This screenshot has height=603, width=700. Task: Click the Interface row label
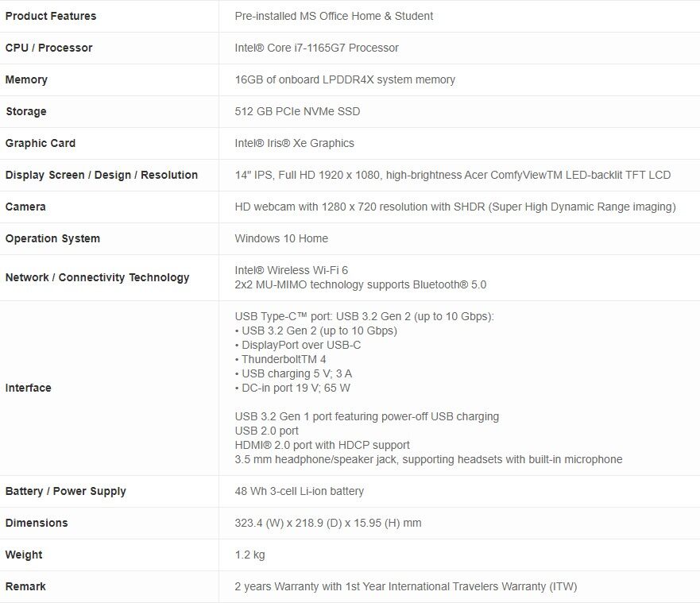tap(28, 388)
